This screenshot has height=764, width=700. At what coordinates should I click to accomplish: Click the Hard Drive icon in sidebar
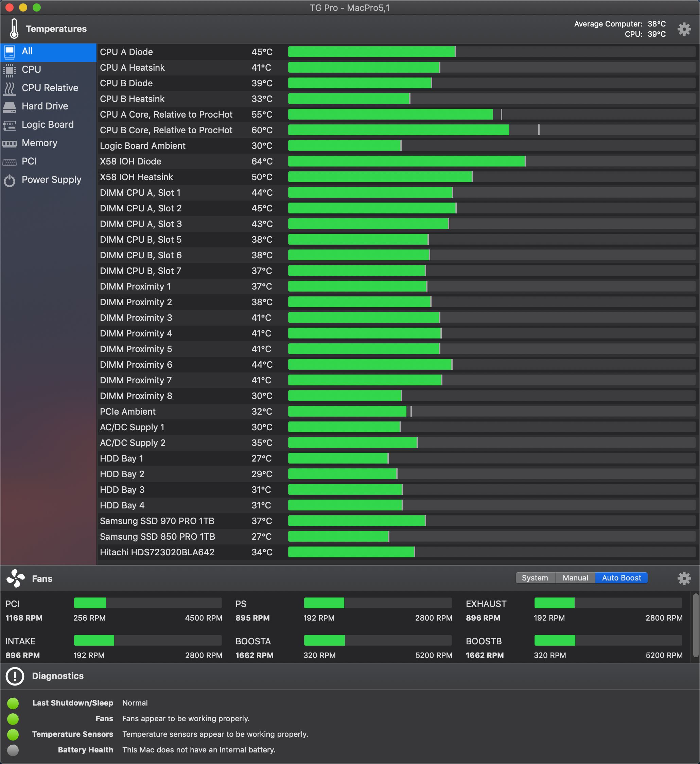[x=10, y=107]
